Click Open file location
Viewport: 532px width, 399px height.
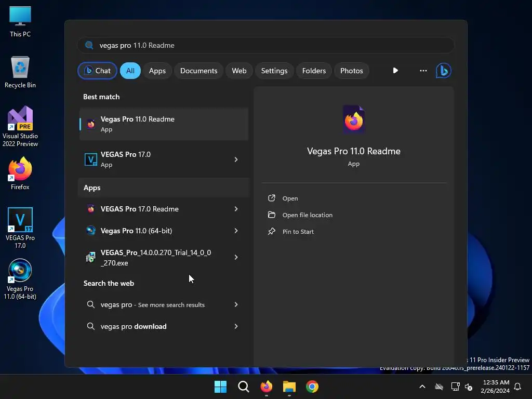click(x=308, y=215)
